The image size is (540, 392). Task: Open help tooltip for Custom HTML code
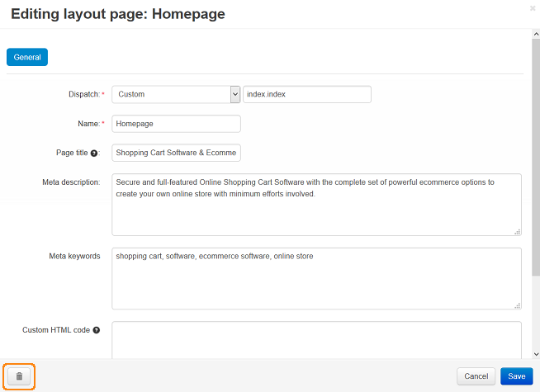(x=97, y=330)
